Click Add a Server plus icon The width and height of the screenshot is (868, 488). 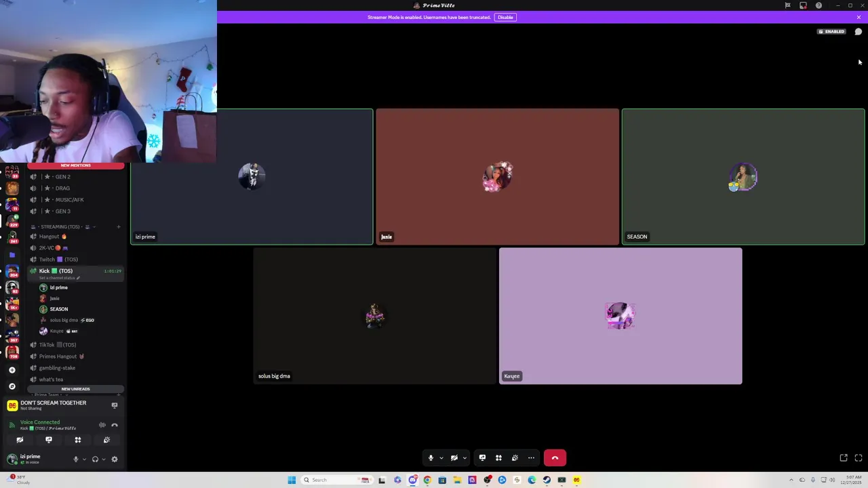pyautogui.click(x=12, y=370)
